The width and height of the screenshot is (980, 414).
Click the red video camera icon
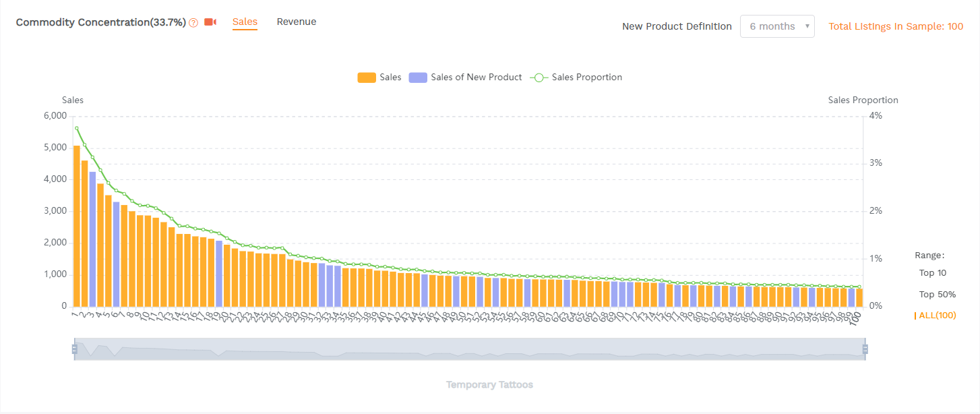click(210, 22)
